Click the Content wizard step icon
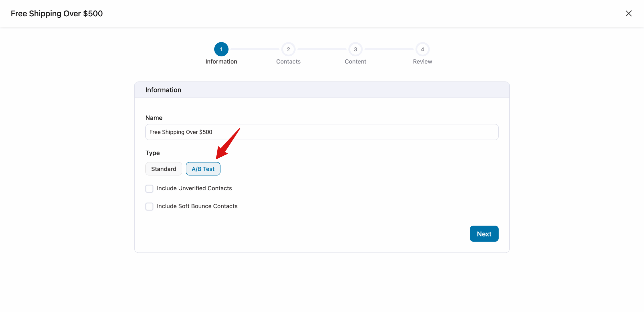 (x=355, y=49)
